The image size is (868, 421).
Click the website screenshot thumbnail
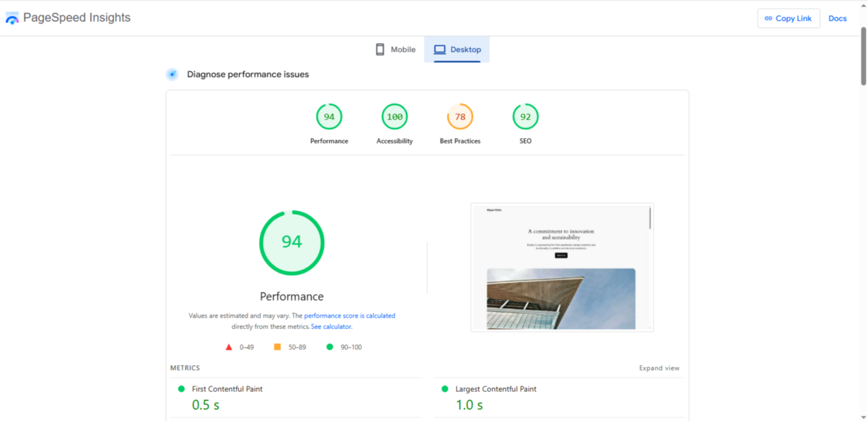point(561,267)
